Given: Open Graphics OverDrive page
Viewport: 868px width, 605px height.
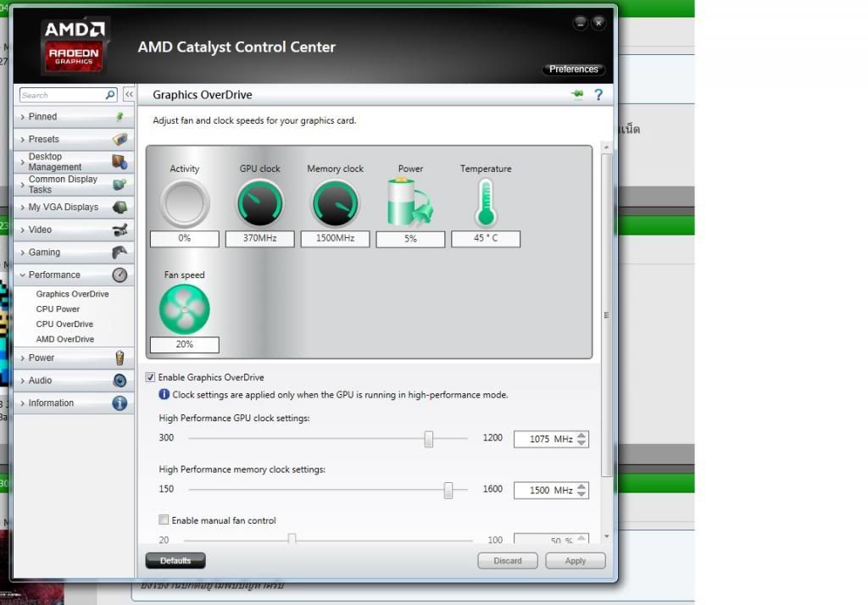Looking at the screenshot, I should tap(73, 294).
